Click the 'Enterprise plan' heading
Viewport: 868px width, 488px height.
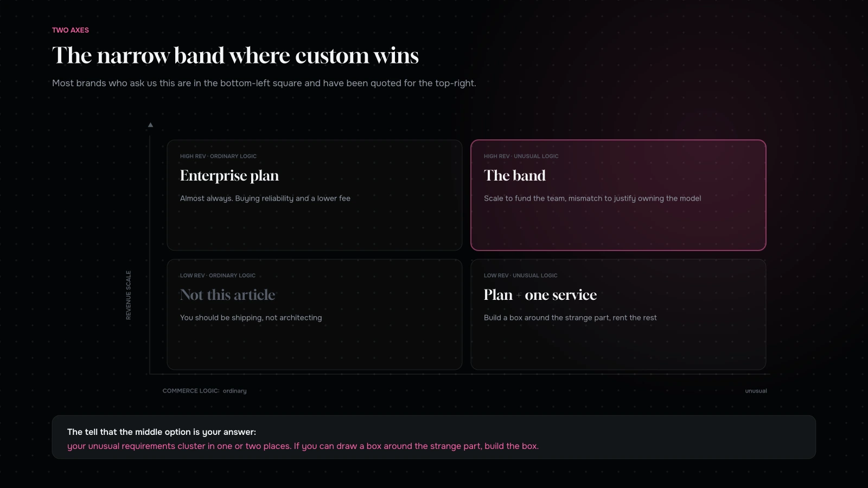coord(229,176)
